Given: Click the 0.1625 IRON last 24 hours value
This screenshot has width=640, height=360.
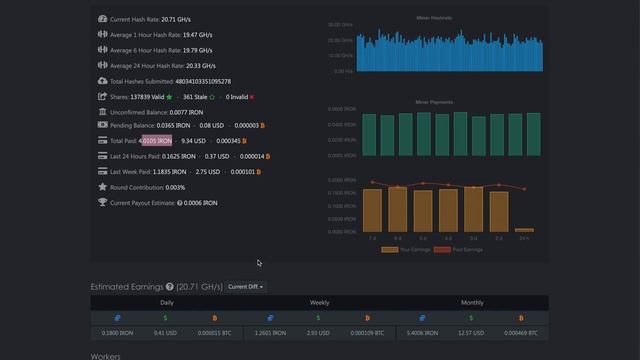Looking at the screenshot, I should tap(179, 156).
